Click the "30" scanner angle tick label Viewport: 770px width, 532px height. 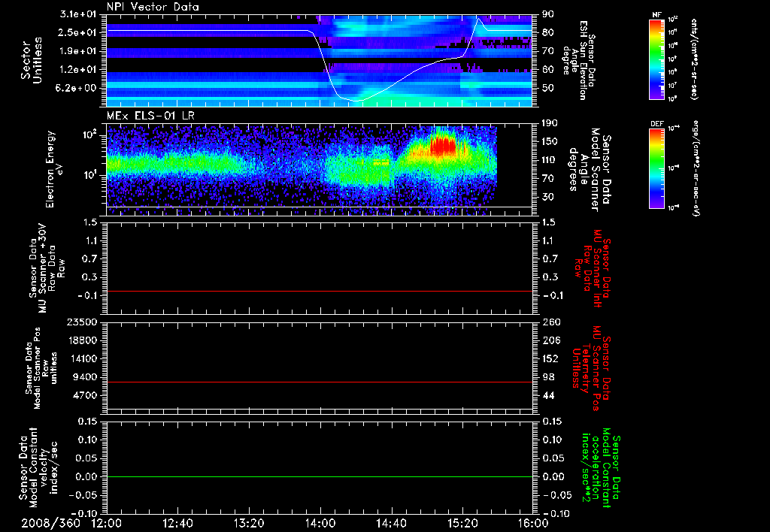pos(547,197)
